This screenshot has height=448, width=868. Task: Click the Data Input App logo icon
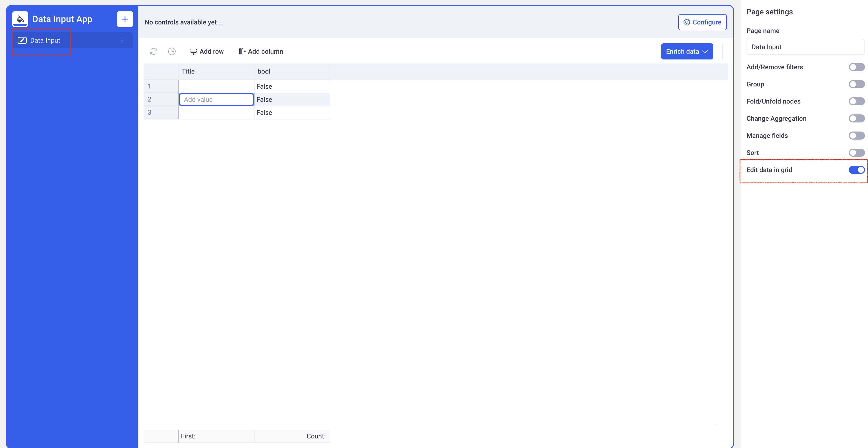tap(20, 19)
